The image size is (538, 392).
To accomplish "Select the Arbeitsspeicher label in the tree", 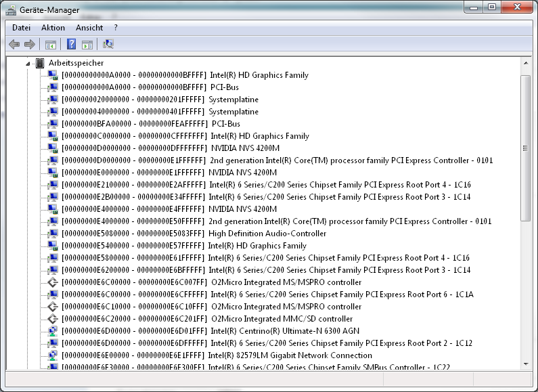I will (76, 63).
